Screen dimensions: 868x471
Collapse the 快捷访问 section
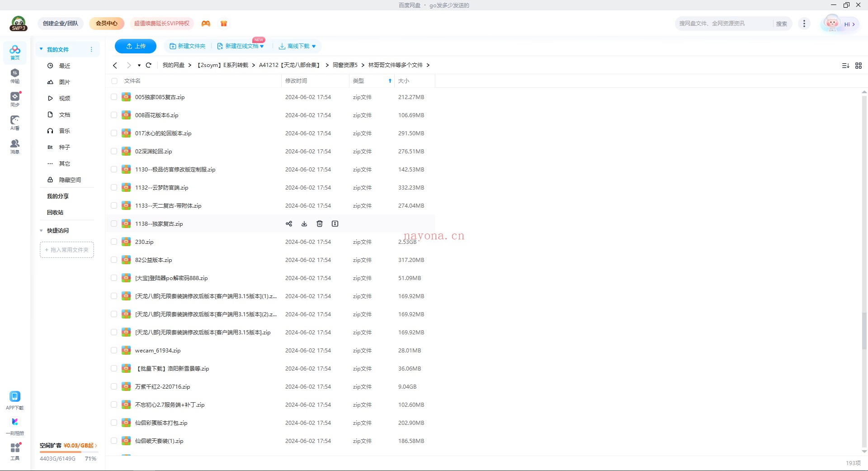pyautogui.click(x=41, y=230)
